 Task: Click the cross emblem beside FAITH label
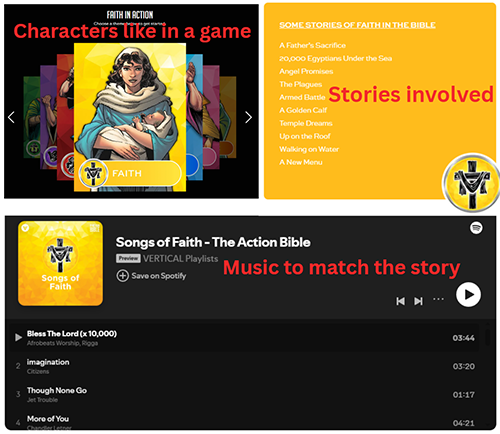[93, 173]
